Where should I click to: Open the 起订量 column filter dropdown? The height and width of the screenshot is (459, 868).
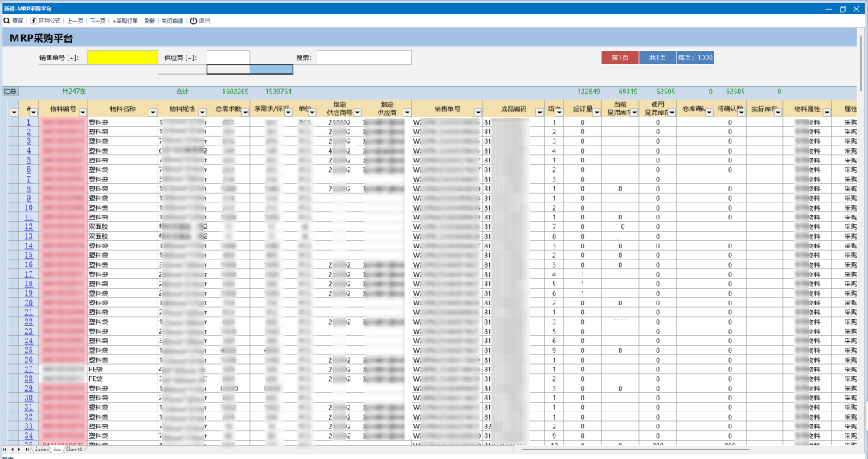coord(596,113)
